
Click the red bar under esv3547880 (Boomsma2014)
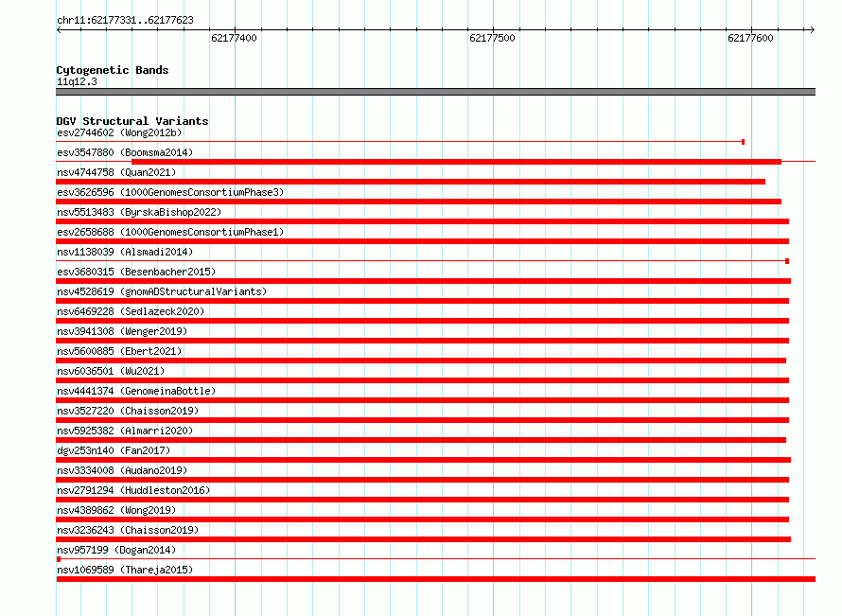pos(456,162)
